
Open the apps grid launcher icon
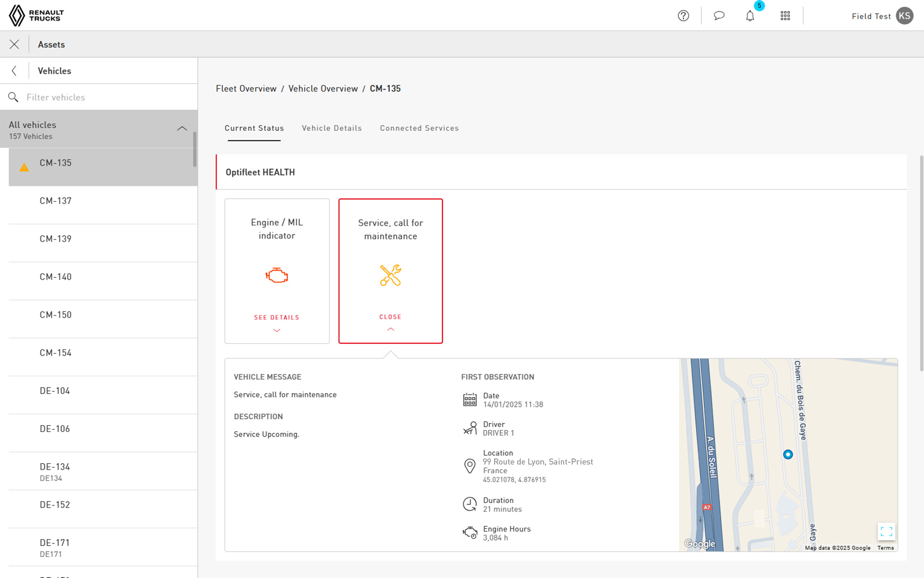click(x=785, y=16)
